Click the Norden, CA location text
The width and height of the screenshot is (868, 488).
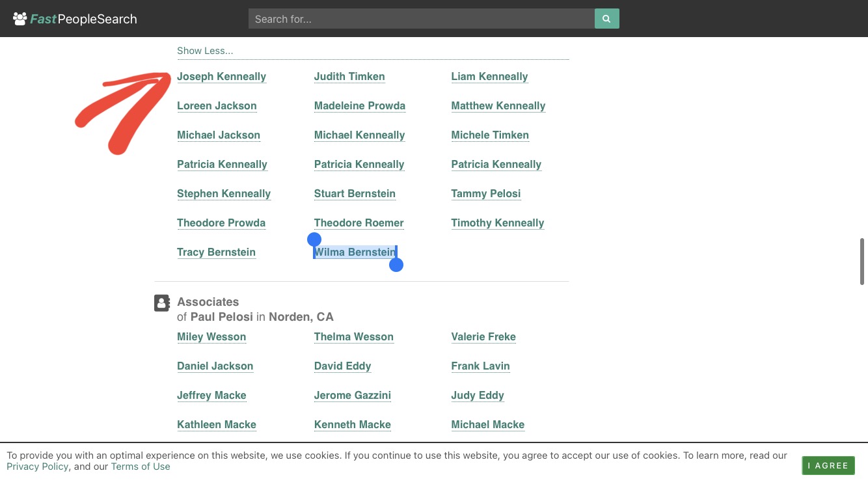[x=301, y=318]
